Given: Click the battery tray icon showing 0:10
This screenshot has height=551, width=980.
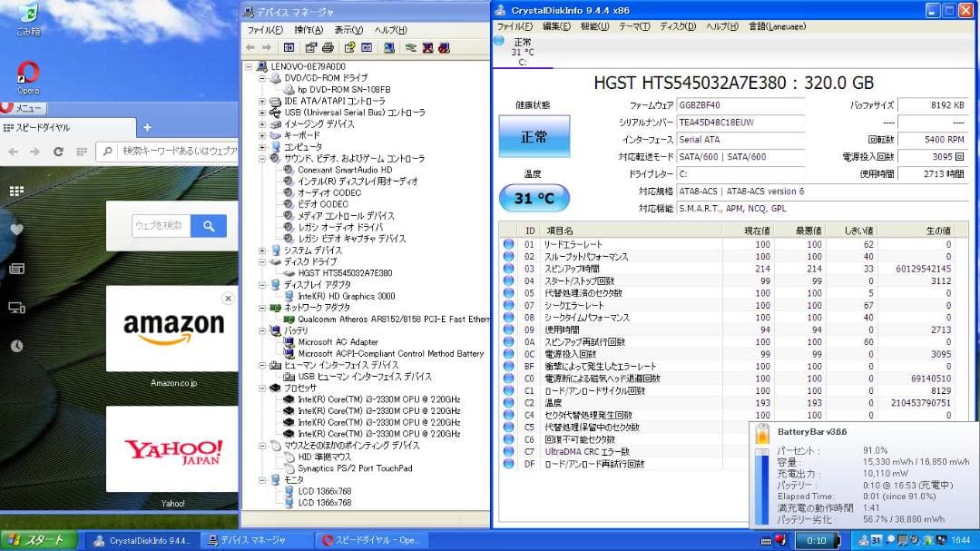Looking at the screenshot, I should tap(817, 540).
